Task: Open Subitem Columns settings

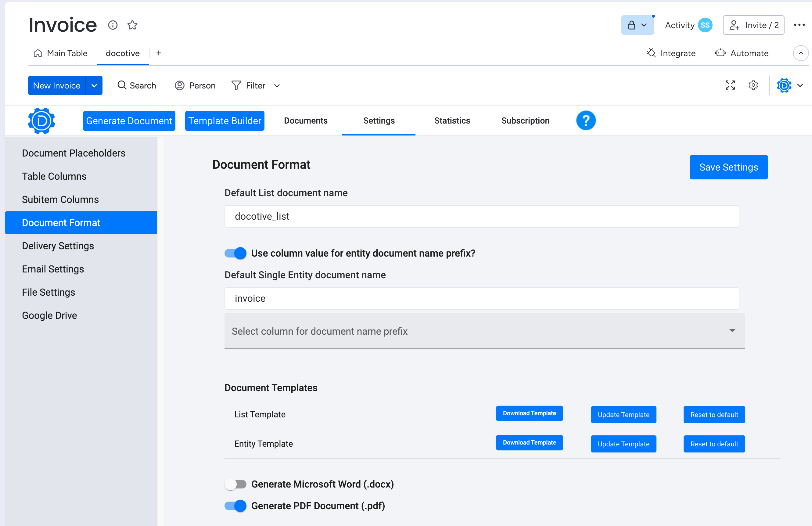Action: [x=81, y=199]
